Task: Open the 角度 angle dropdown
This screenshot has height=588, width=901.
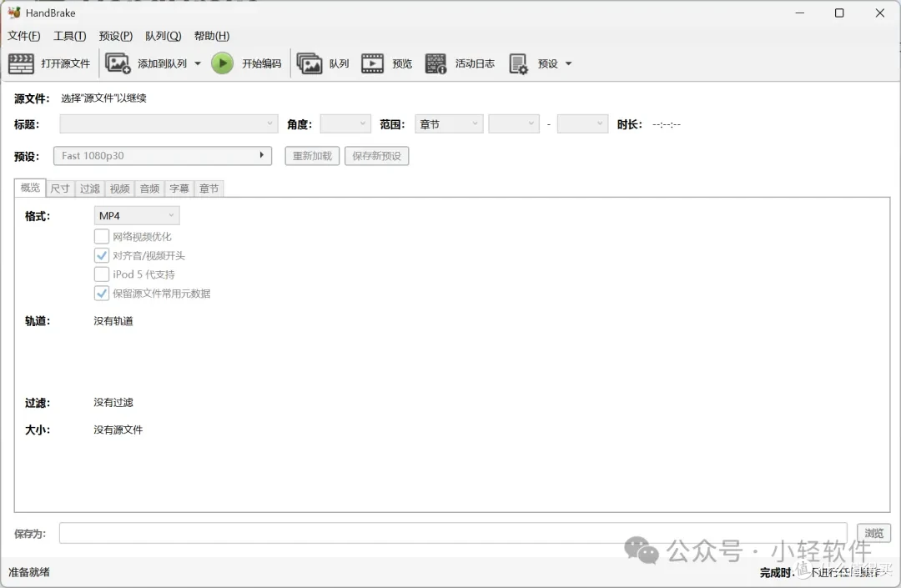Action: coord(345,124)
